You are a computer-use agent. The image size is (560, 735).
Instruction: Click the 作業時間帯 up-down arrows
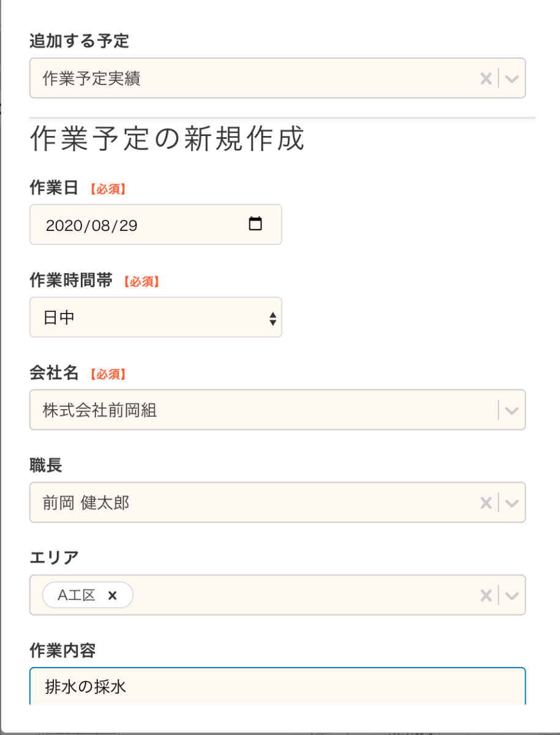click(x=273, y=318)
